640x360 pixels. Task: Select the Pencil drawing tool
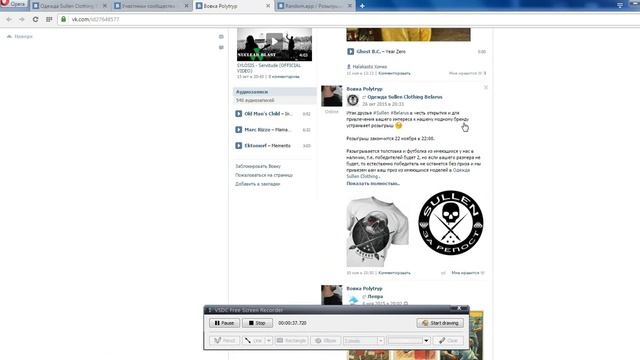[224, 340]
